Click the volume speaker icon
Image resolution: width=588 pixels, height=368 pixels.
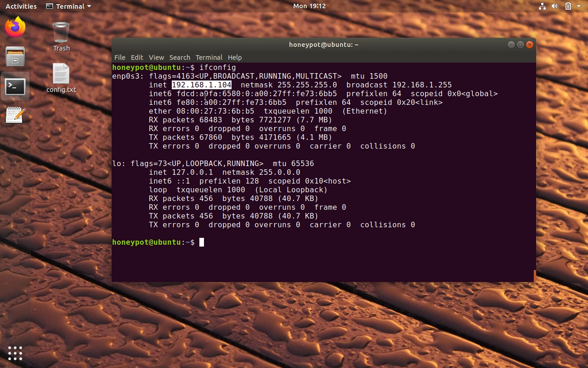[554, 6]
